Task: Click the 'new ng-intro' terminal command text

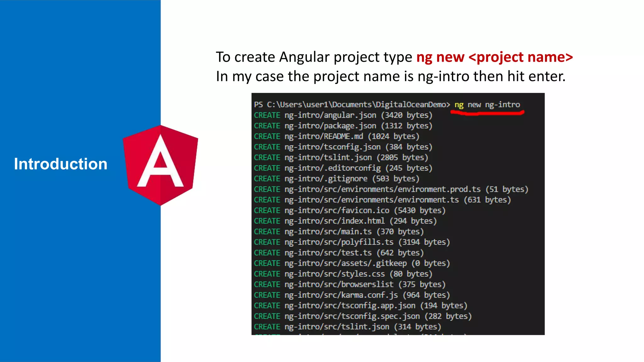Action: 494,105
